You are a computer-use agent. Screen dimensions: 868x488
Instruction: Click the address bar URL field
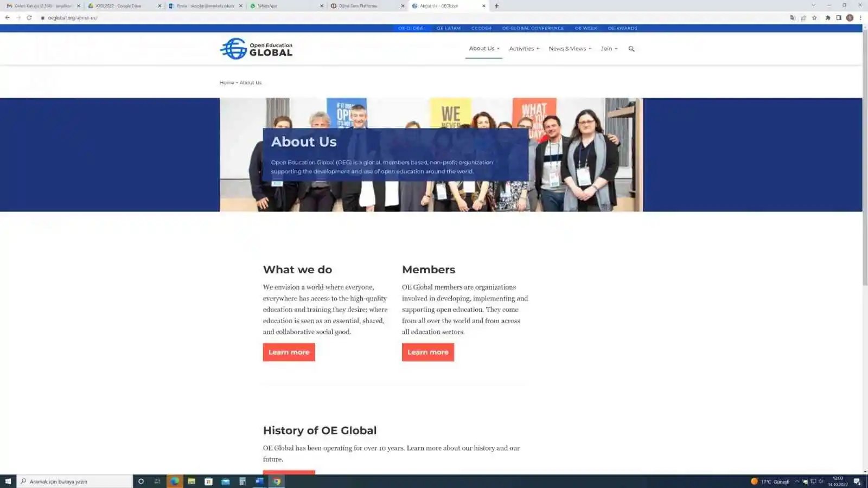pyautogui.click(x=412, y=18)
